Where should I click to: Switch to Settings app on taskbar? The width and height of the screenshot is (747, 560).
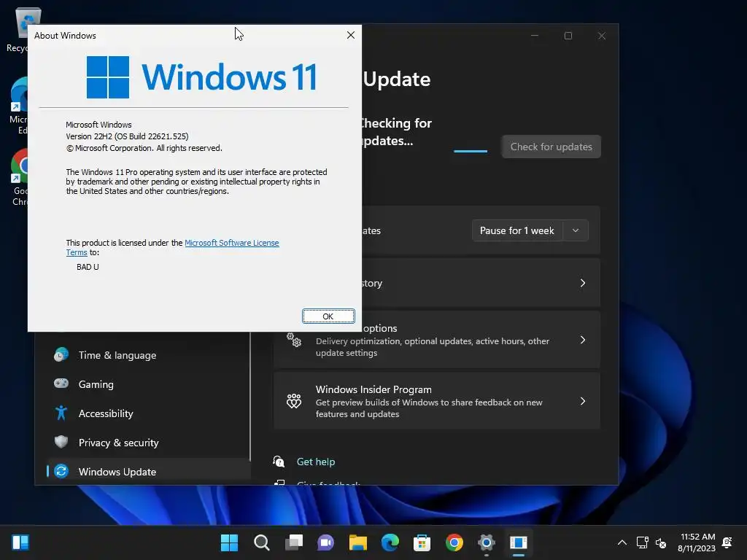tap(487, 542)
